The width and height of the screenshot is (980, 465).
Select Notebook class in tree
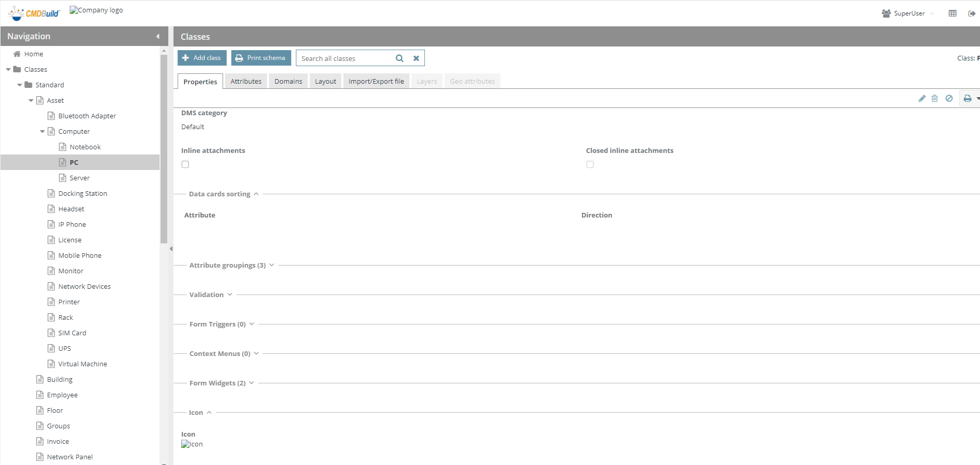(x=85, y=147)
